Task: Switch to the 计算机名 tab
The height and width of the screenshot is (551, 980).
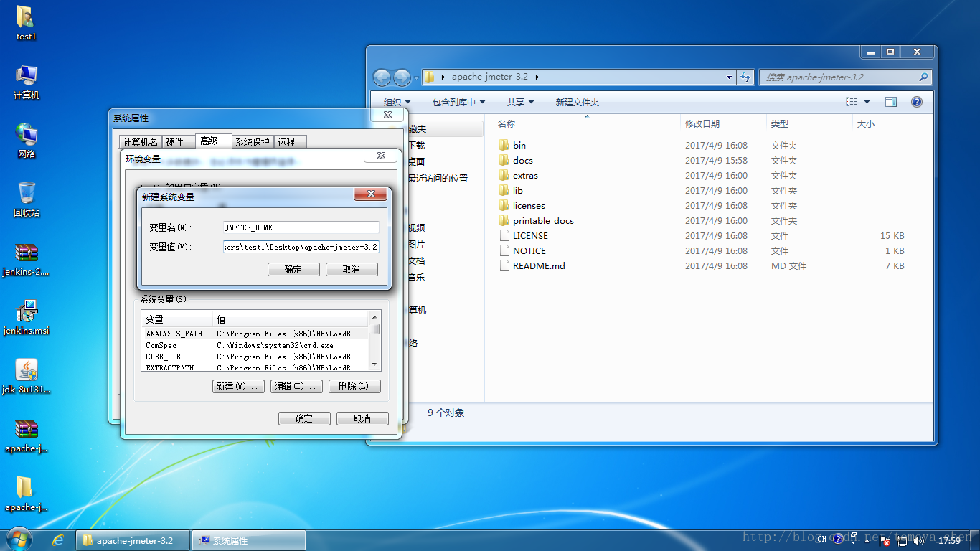Action: point(139,142)
